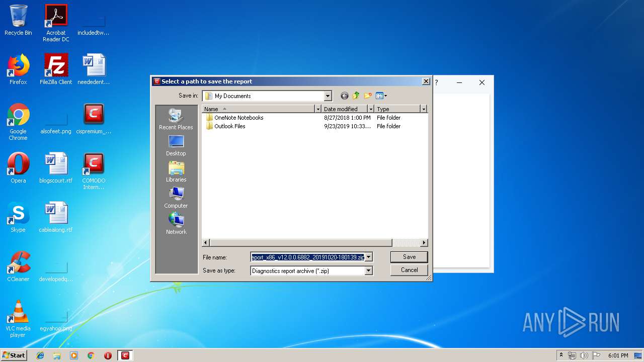Open Libraries in the places bar
644x362 pixels.
click(x=176, y=171)
